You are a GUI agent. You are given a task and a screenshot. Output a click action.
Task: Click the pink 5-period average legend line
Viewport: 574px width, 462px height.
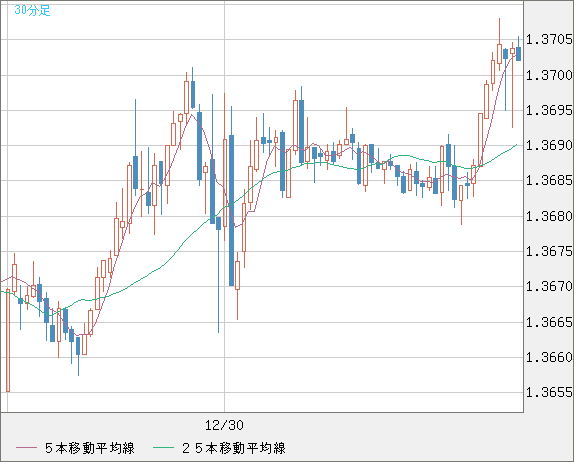coord(26,448)
